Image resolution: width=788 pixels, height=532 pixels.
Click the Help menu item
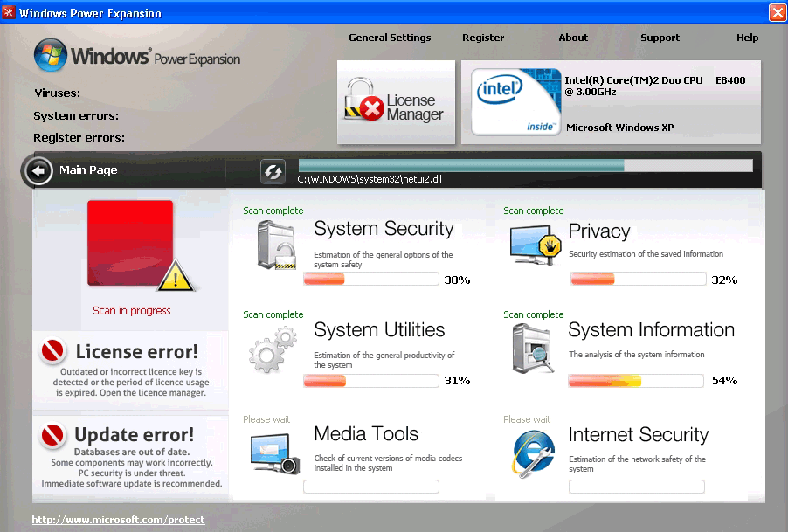click(747, 38)
